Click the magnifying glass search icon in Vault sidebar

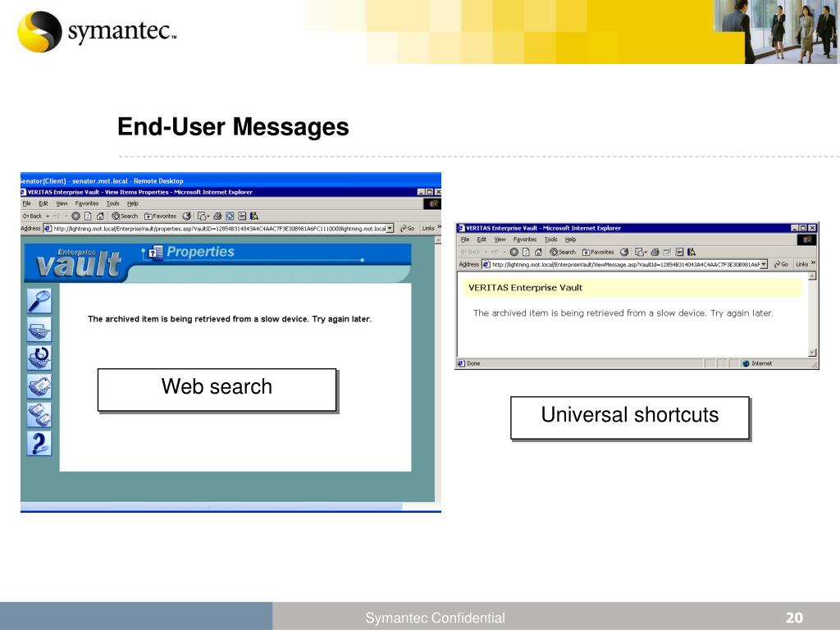(39, 301)
